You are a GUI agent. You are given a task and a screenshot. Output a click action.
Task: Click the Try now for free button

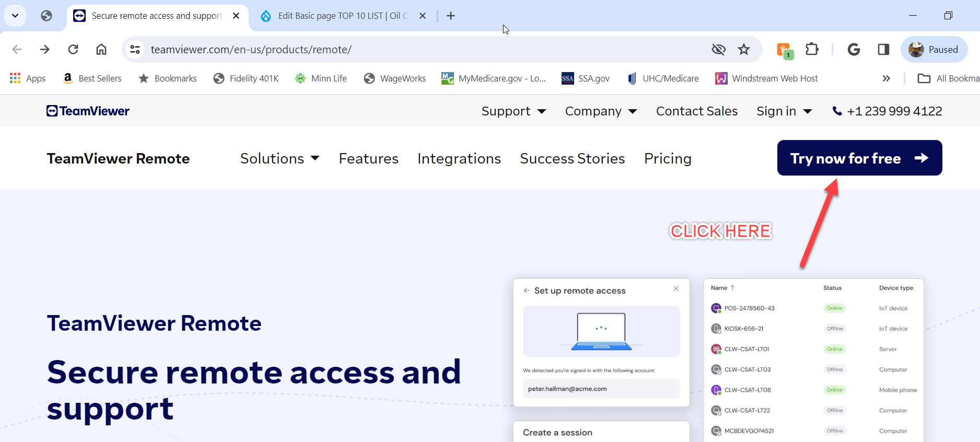click(859, 158)
